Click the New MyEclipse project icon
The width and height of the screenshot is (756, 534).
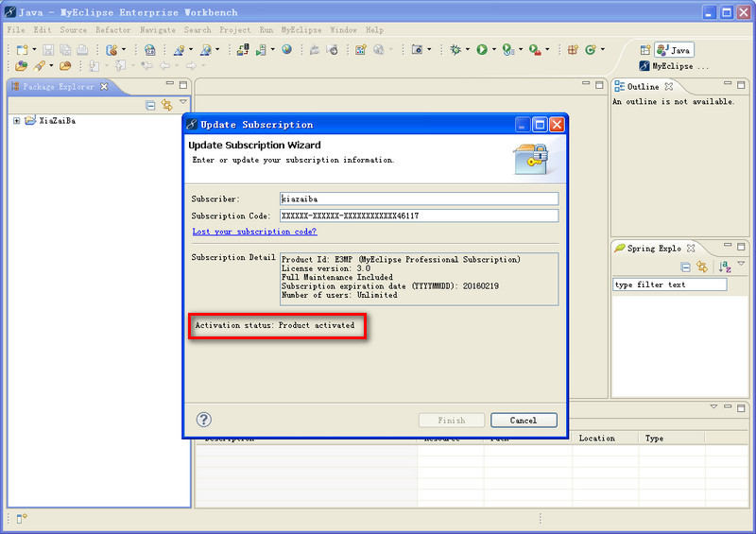[x=112, y=50]
